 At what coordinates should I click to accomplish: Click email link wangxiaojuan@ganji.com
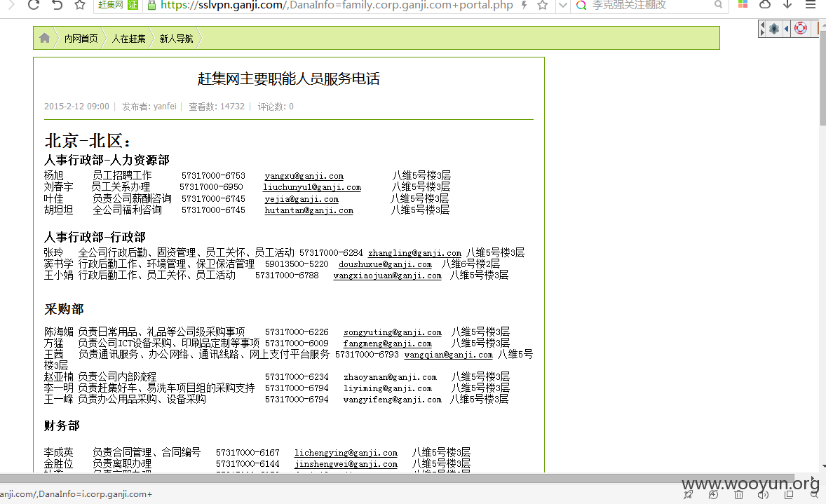pyautogui.click(x=387, y=275)
